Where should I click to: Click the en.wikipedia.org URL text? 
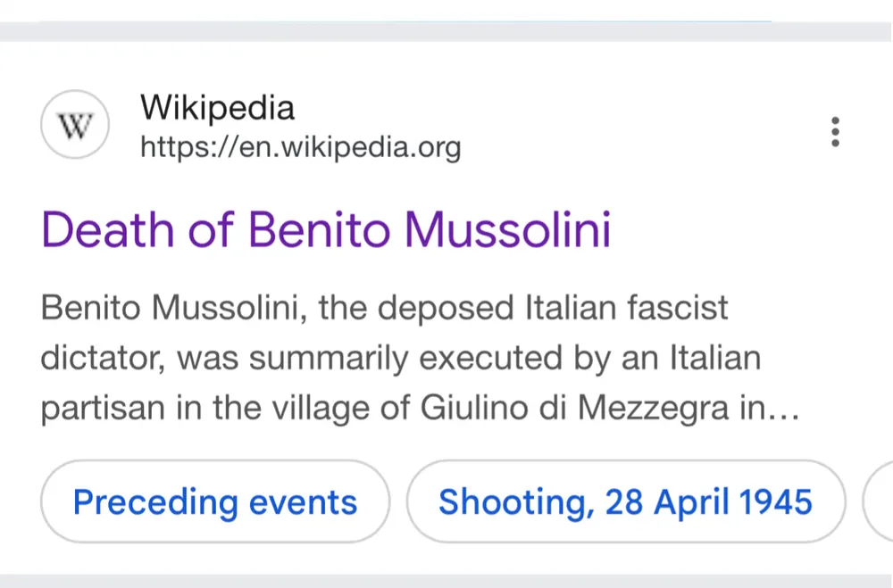[x=300, y=145]
